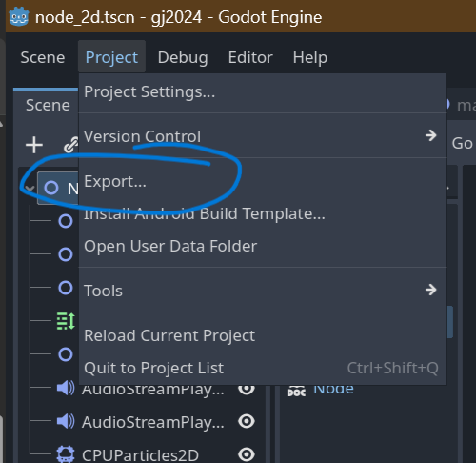Image resolution: width=476 pixels, height=463 pixels.
Task: Open the Debug menu
Action: point(183,57)
